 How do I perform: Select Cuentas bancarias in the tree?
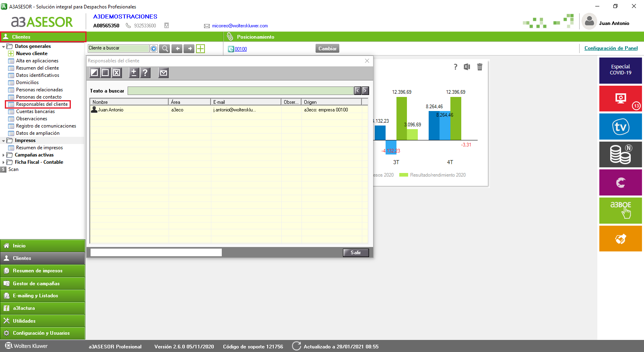click(35, 111)
